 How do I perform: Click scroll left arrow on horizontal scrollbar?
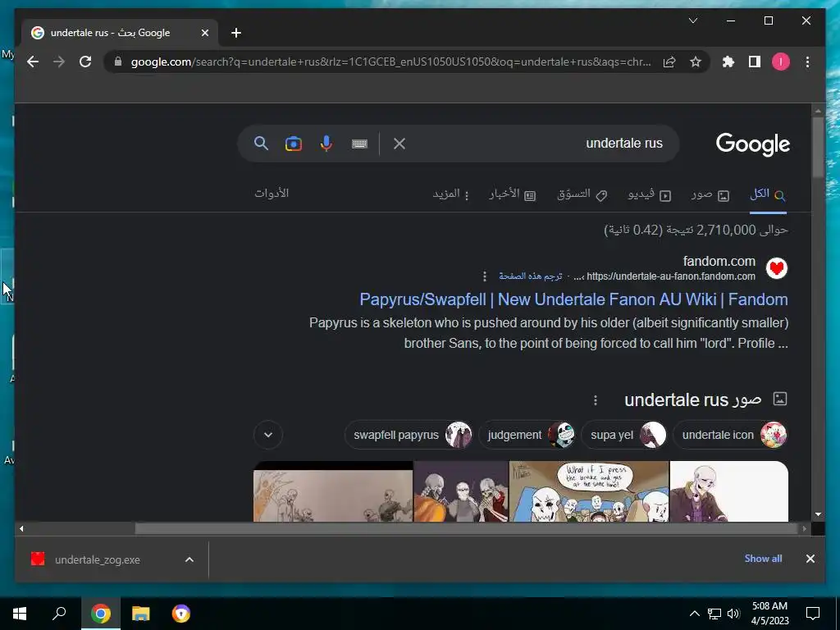(21, 529)
